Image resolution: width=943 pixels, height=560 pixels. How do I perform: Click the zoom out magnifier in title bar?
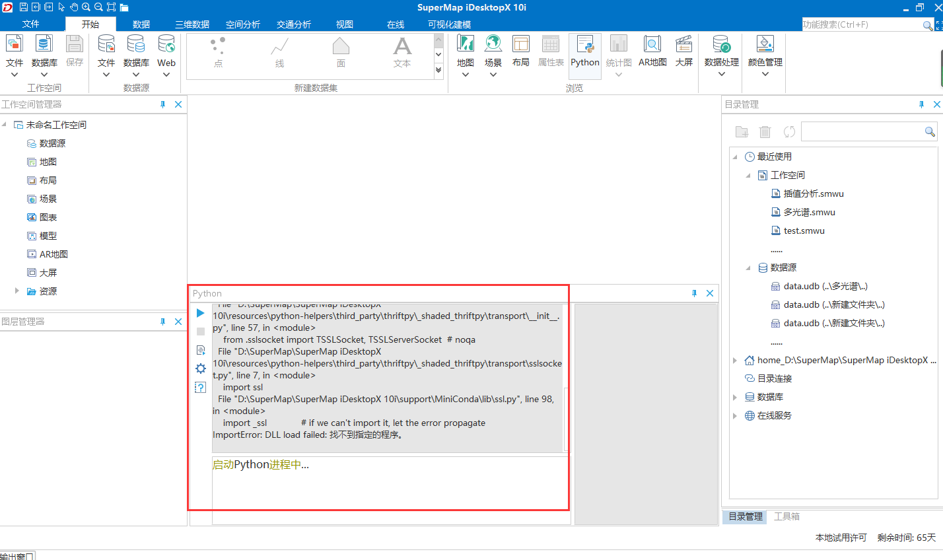[98, 7]
